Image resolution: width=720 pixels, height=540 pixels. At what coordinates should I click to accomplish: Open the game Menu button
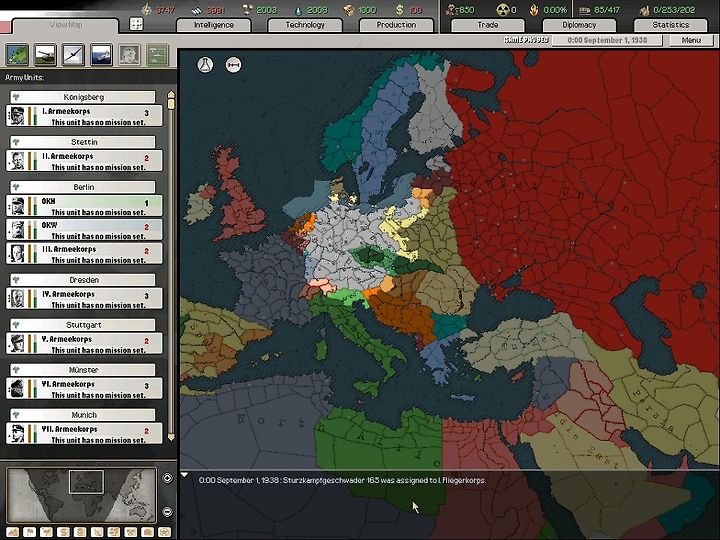coord(691,40)
